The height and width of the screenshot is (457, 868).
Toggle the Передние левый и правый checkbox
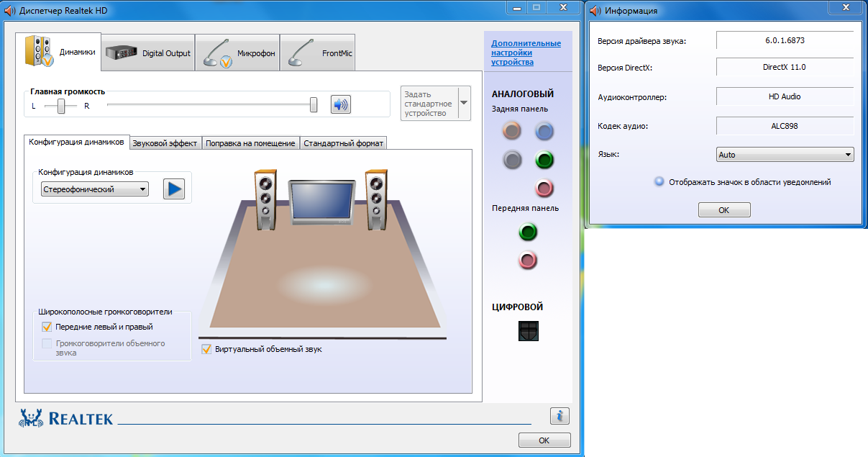tap(47, 327)
